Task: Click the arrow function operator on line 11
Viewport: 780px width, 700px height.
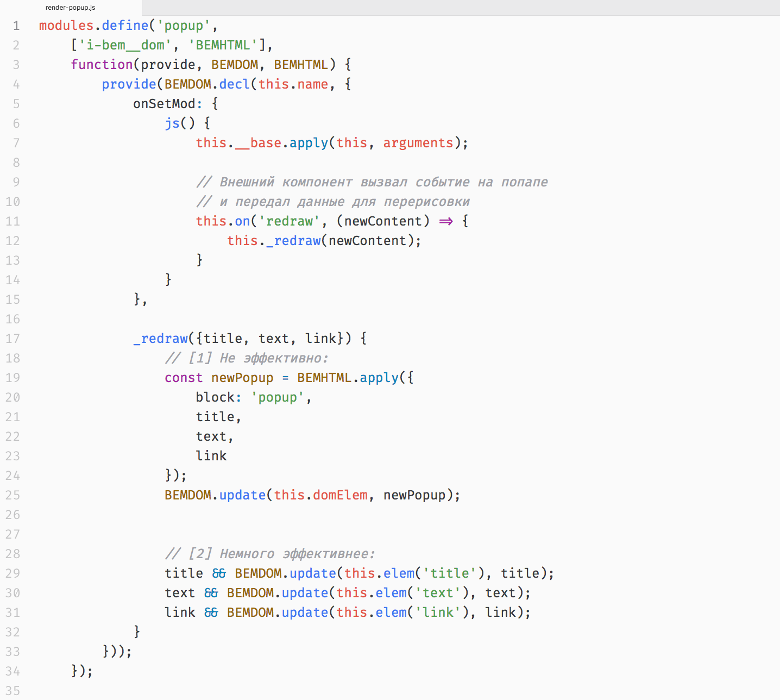Action: click(x=446, y=221)
